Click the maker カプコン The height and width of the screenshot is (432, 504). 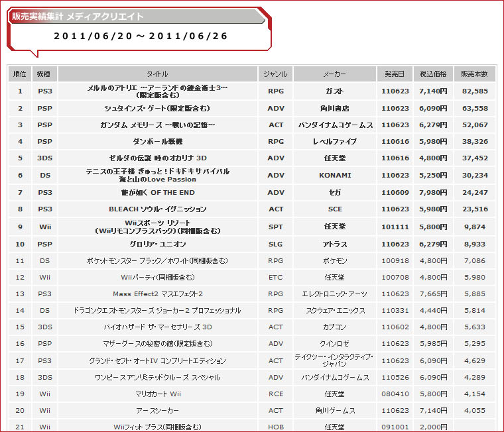click(x=335, y=327)
